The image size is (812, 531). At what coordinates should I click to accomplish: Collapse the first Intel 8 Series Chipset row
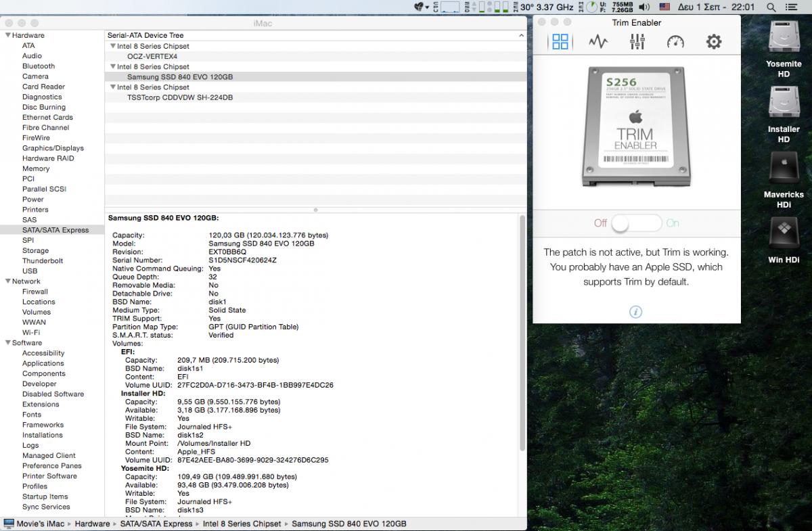113,46
